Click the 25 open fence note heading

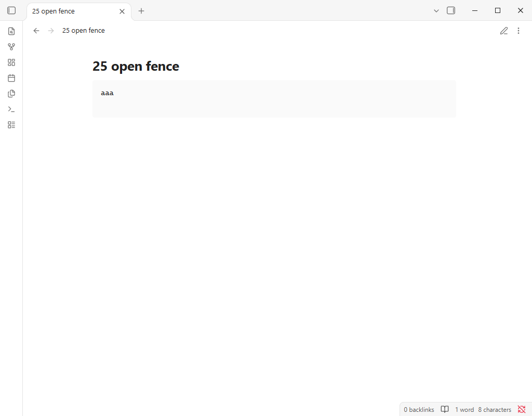(136, 66)
